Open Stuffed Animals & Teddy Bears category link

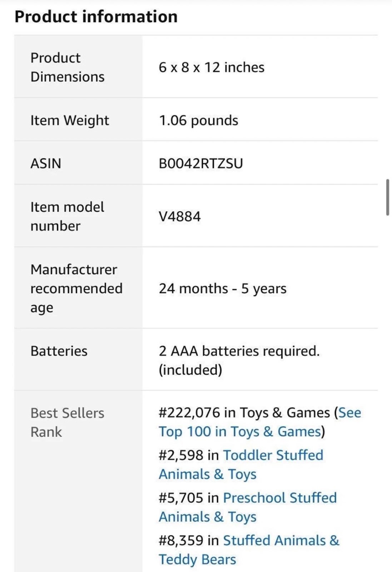pyautogui.click(x=249, y=549)
